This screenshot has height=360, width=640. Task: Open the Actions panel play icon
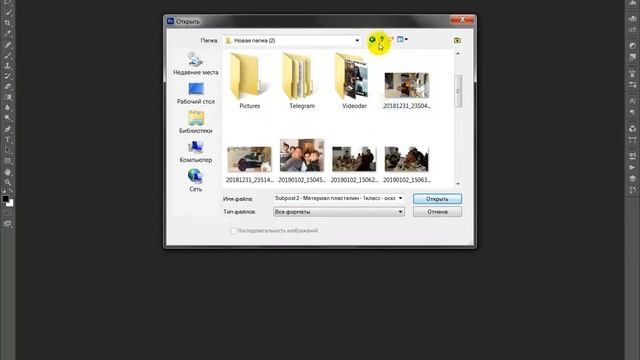(x=632, y=167)
